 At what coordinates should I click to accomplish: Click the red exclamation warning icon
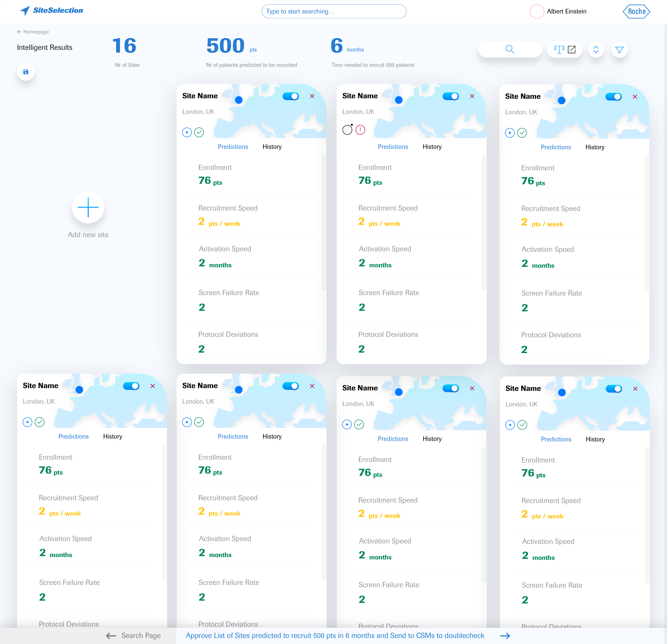point(360,130)
